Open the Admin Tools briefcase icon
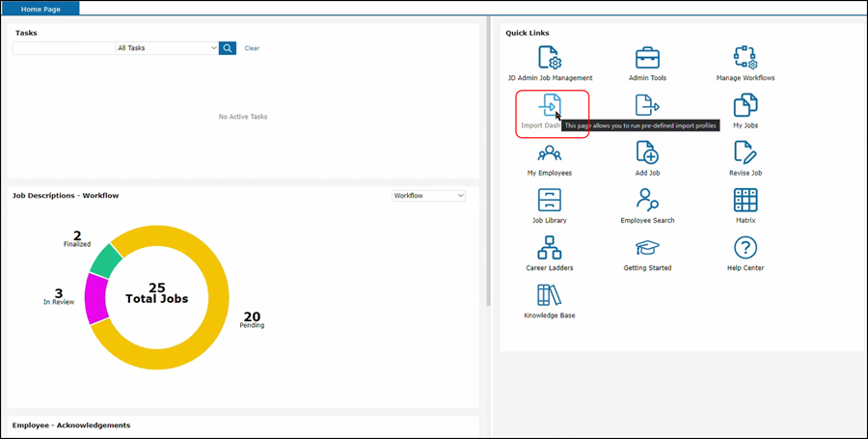This screenshot has height=439, width=868. [646, 57]
